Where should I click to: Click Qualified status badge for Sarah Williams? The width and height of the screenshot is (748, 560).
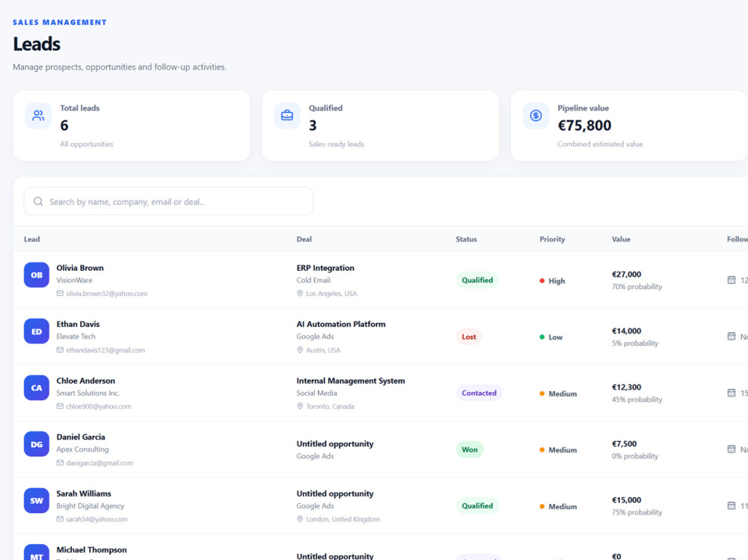click(477, 505)
